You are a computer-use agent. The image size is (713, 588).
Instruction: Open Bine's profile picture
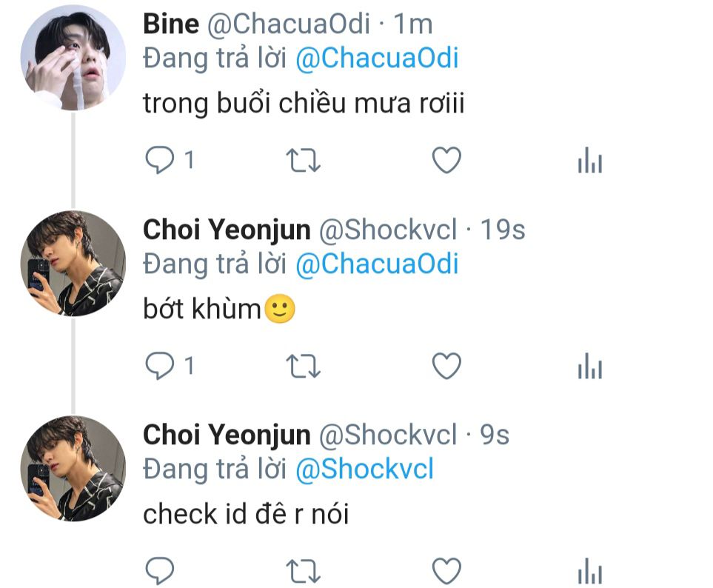[x=73, y=58]
